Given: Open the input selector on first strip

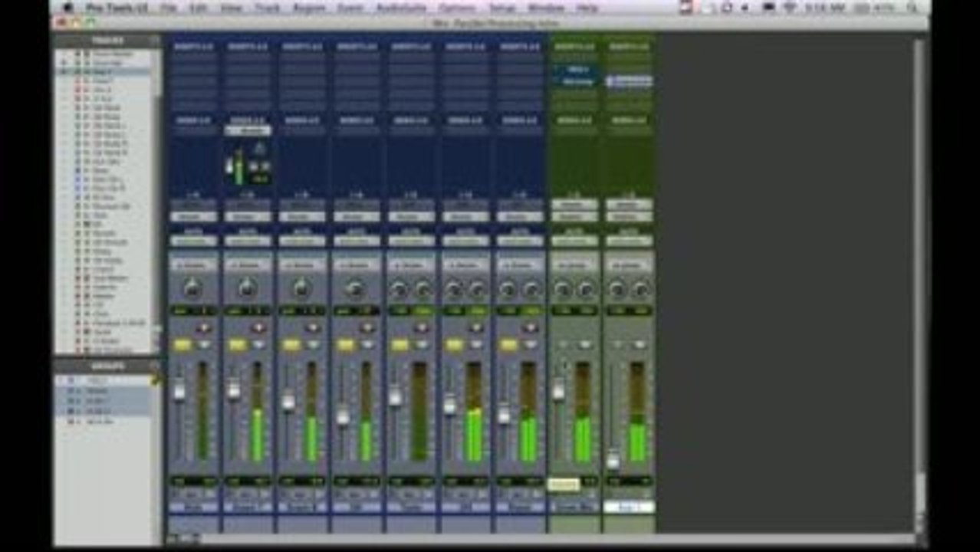Looking at the screenshot, I should click(x=192, y=205).
